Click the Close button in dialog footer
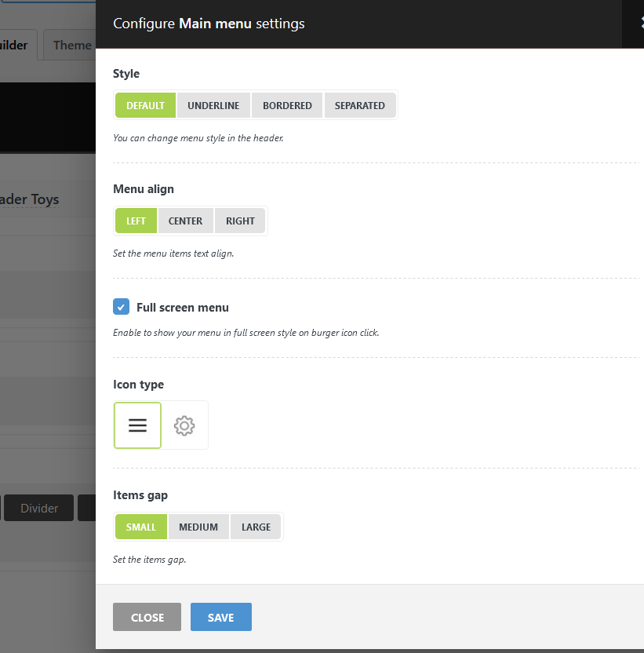This screenshot has height=653, width=644. pos(147,617)
